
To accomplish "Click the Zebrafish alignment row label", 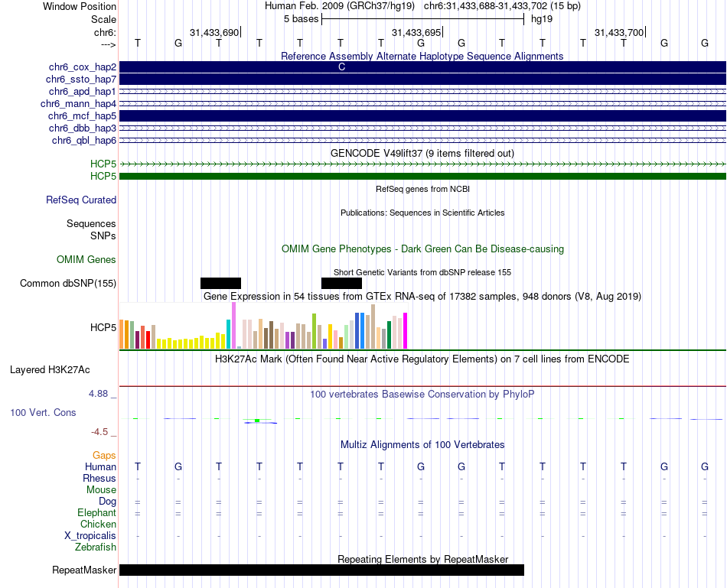I will 96,547.
